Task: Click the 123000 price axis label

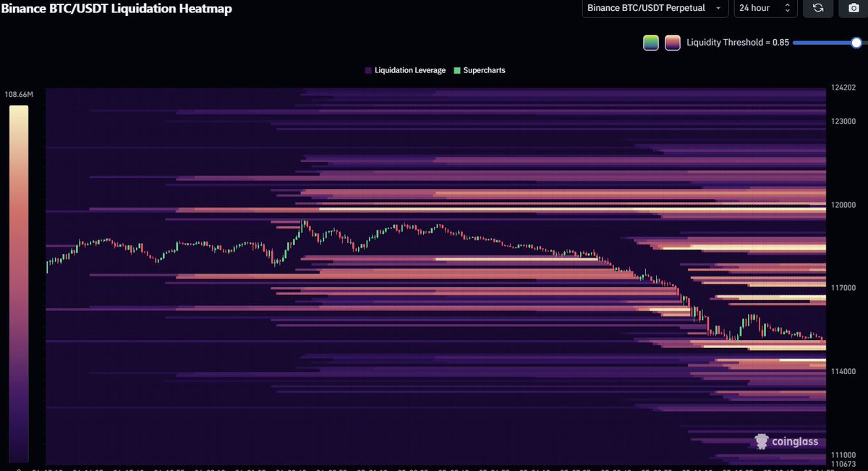Action: point(842,121)
